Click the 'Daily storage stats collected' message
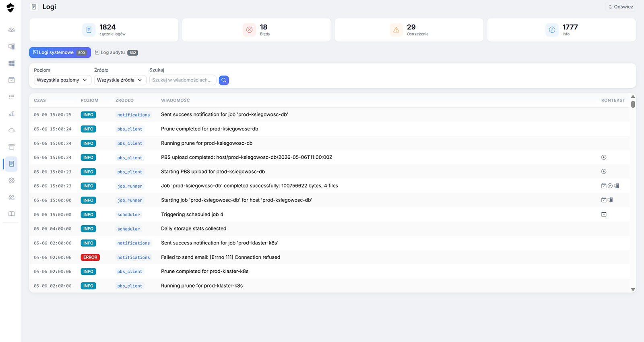 [x=194, y=229]
